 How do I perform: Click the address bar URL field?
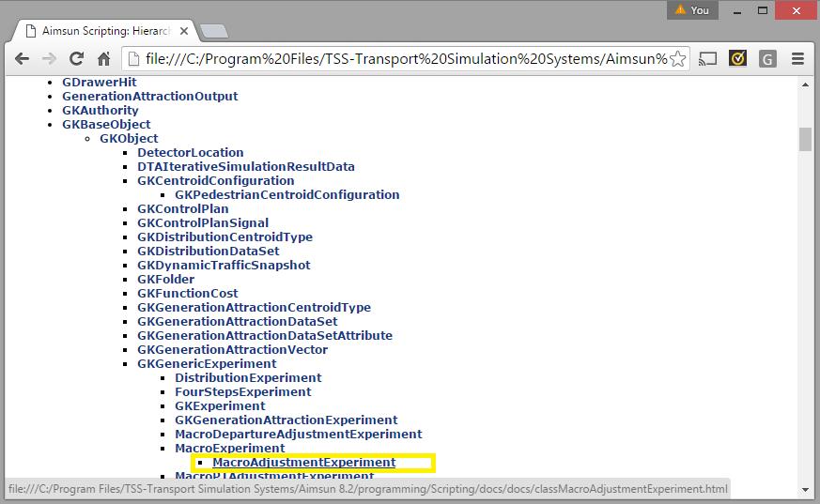point(404,59)
